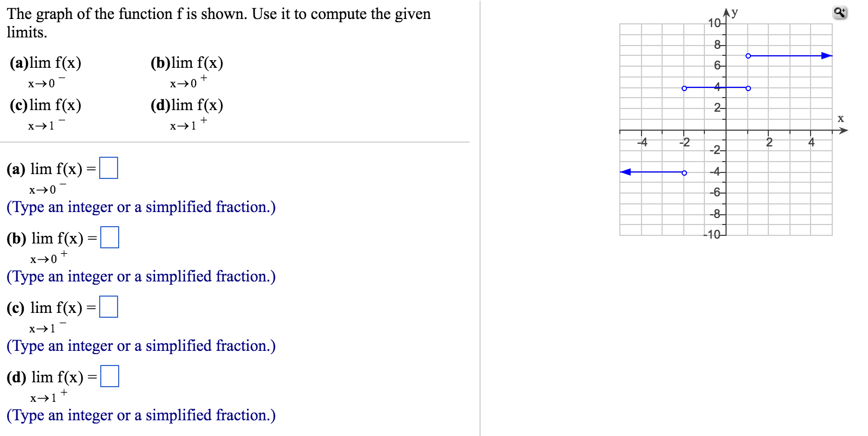Click the open circle at point (-2, -4)
The image size is (868, 436).
(x=685, y=172)
